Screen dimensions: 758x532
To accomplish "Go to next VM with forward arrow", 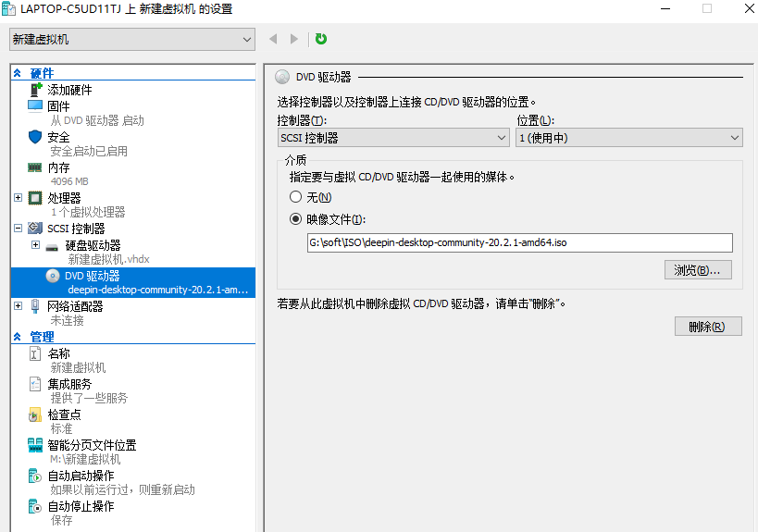I will click(x=293, y=39).
